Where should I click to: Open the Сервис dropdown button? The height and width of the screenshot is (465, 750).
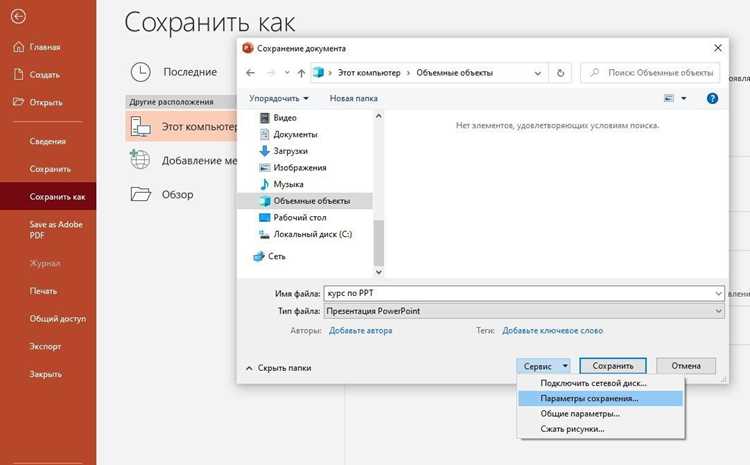543,366
